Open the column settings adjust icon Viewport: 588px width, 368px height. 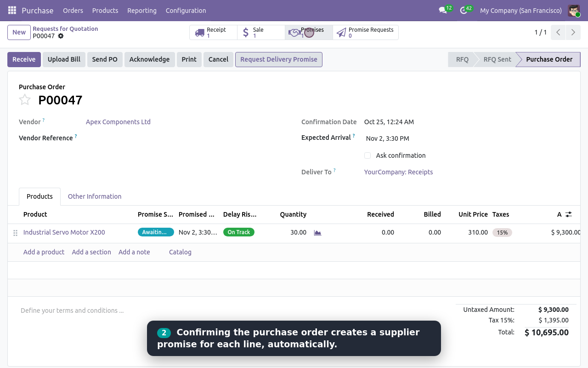(x=569, y=214)
